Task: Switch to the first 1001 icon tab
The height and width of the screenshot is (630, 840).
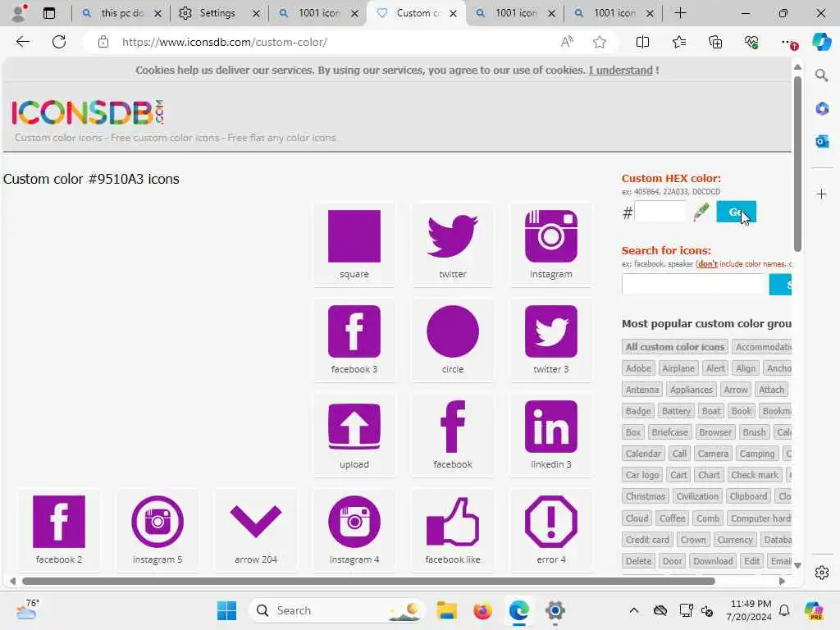Action: point(318,13)
